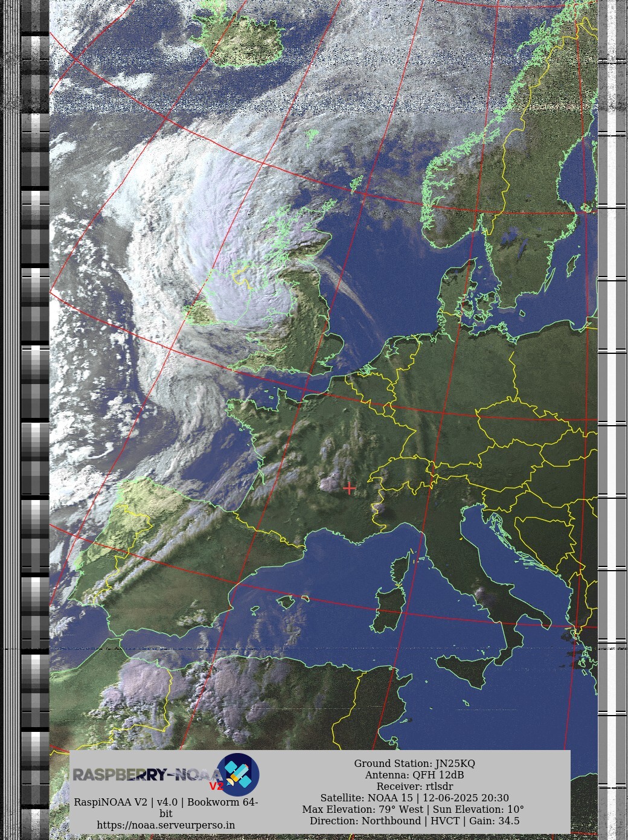Click the Raspberry-NOAA V2 satellite logo icon
628x840 pixels.
tap(238, 774)
